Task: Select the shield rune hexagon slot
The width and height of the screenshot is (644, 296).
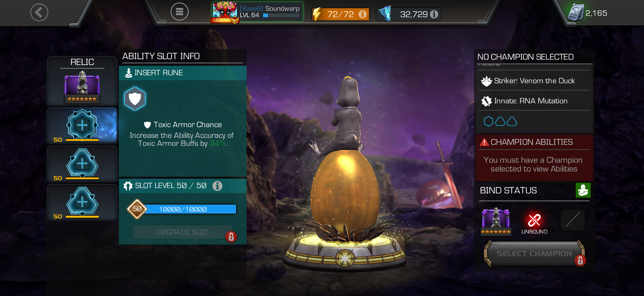Action: click(135, 99)
